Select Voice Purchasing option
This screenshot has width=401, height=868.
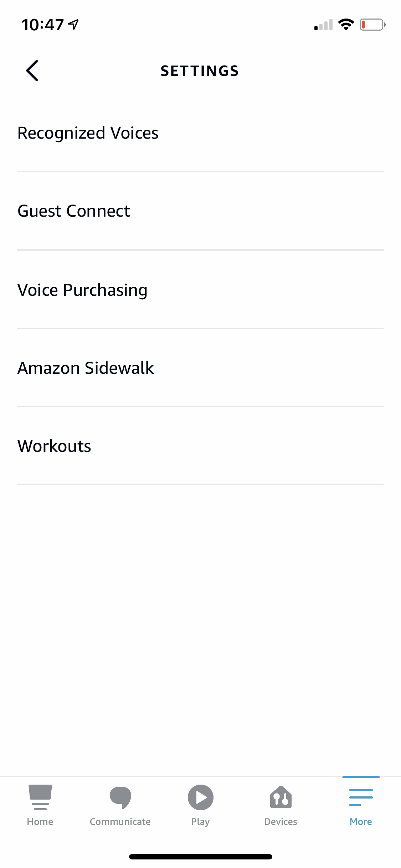82,290
